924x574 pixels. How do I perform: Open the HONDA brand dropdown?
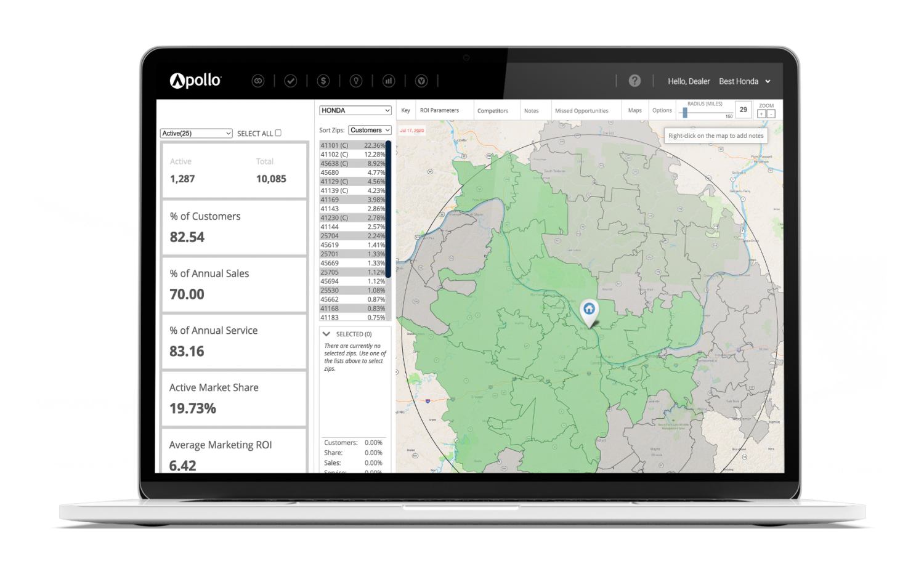[x=355, y=110]
